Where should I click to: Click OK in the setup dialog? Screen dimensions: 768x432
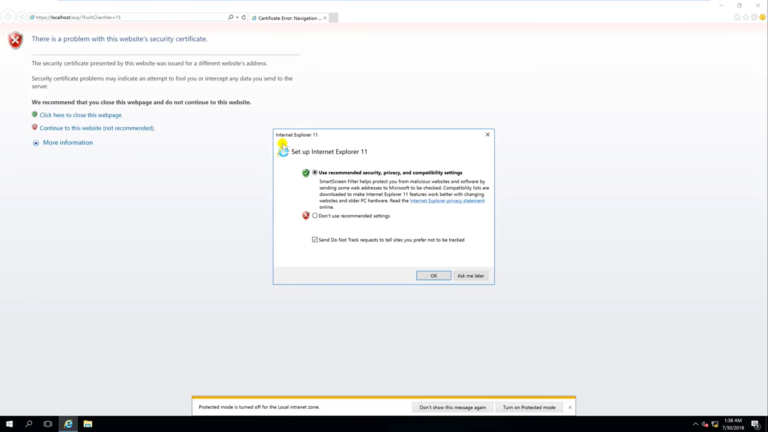pyautogui.click(x=433, y=276)
